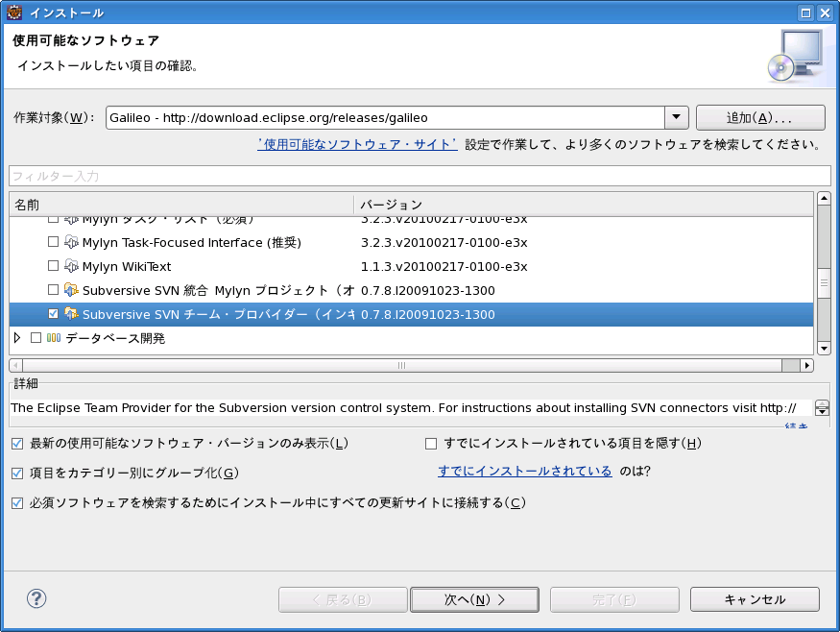Image resolution: width=840 pixels, height=632 pixels.
Task: Click the Subversive SVN 統合 Mylyn feature icon
Action: [71, 290]
